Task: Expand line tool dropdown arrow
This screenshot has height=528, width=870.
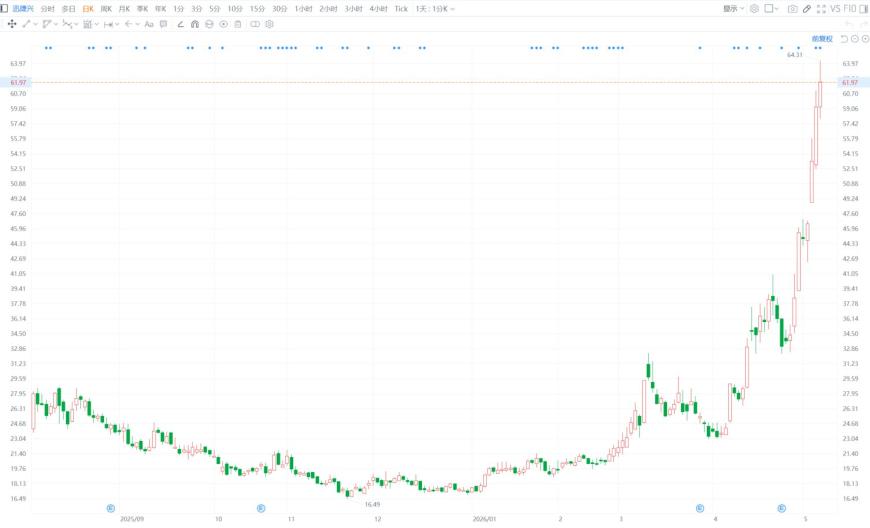Action: tap(36, 24)
